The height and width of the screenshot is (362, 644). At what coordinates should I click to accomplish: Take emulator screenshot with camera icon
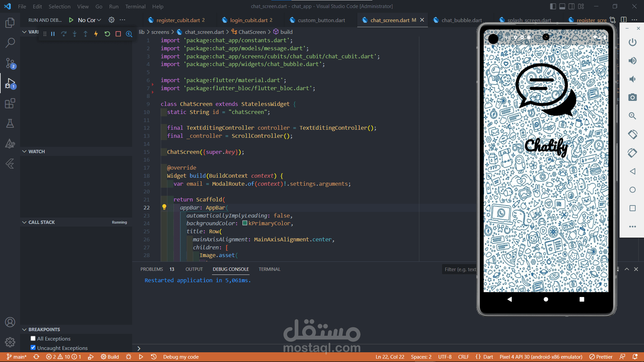coord(632,97)
